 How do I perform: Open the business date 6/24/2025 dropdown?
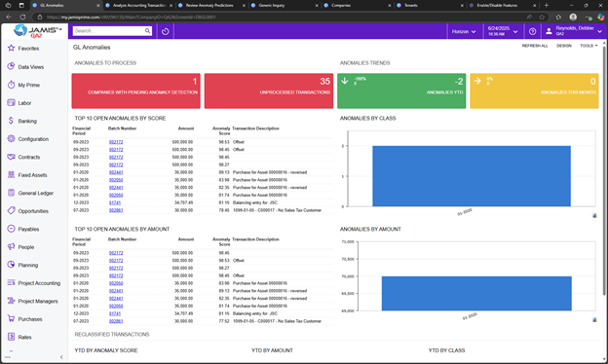503,31
